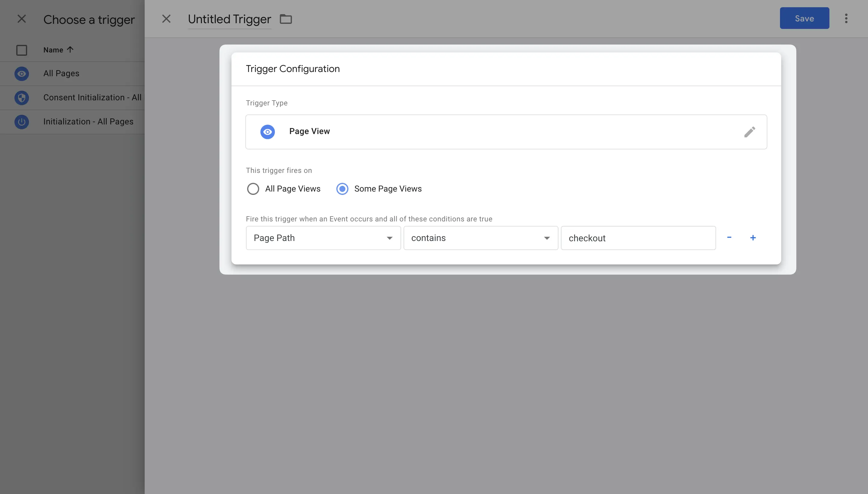Toggle the select-all checkbox by Name
The height and width of the screenshot is (494, 868).
tap(22, 50)
